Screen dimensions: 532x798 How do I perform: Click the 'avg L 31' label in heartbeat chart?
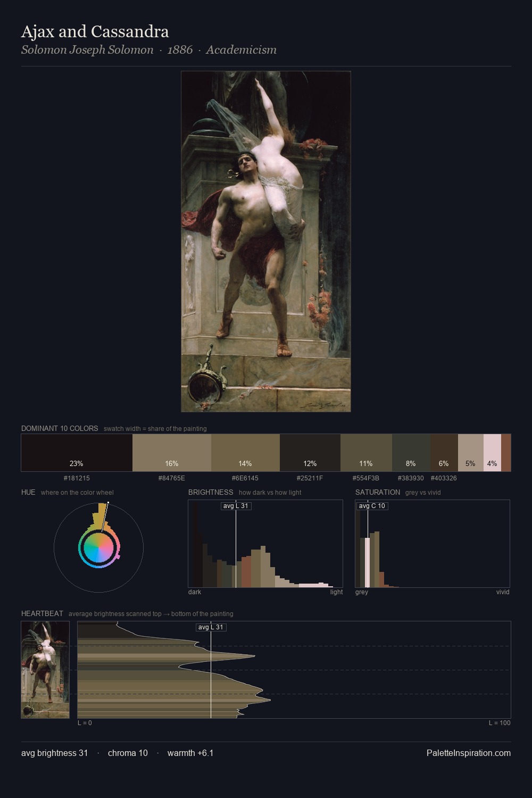(x=211, y=627)
